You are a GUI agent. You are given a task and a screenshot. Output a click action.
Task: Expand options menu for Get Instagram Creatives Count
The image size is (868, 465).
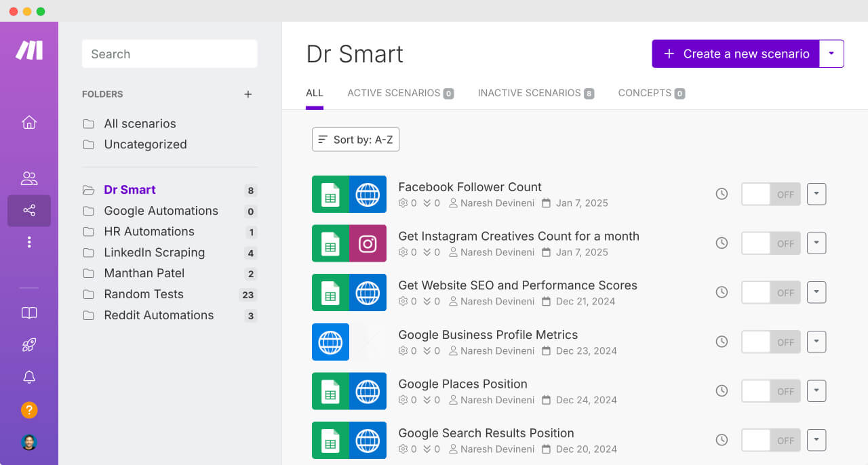point(816,243)
